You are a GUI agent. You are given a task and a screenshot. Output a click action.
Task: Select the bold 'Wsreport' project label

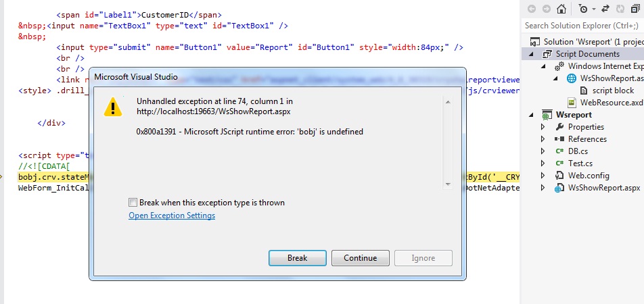pyautogui.click(x=574, y=115)
